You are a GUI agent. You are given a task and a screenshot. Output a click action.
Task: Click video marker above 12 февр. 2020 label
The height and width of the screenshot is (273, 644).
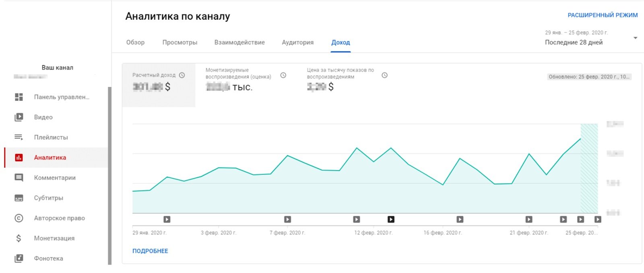[357, 219]
